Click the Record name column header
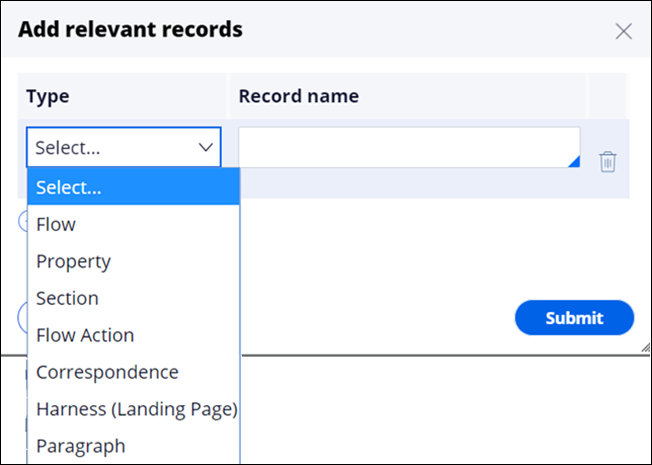The height and width of the screenshot is (465, 652). coord(298,96)
